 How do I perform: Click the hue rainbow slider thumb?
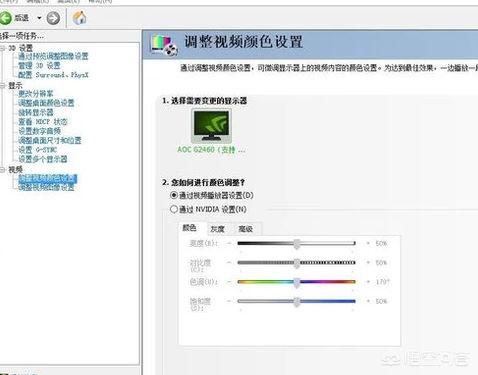(297, 282)
